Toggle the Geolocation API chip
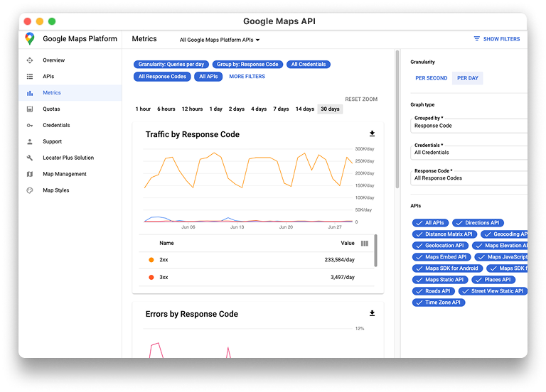This screenshot has width=546, height=392. (x=440, y=246)
